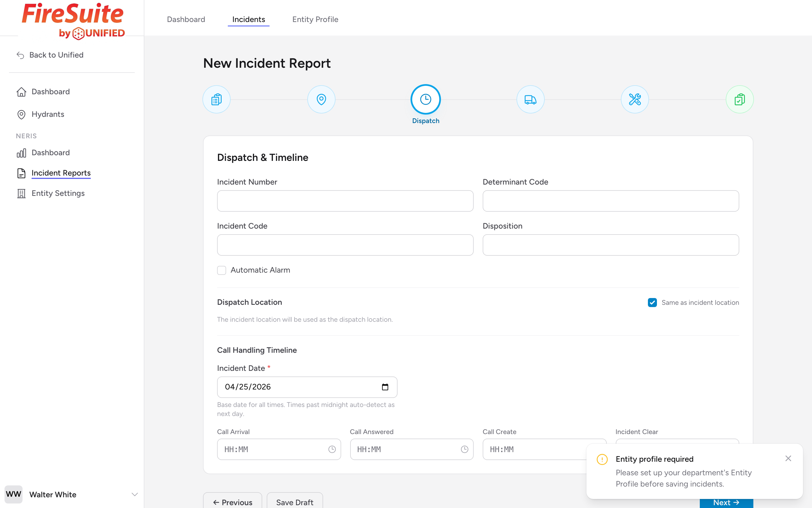This screenshot has height=508, width=812.
Task: Click the FireSuite by Unified logo
Action: [x=73, y=21]
